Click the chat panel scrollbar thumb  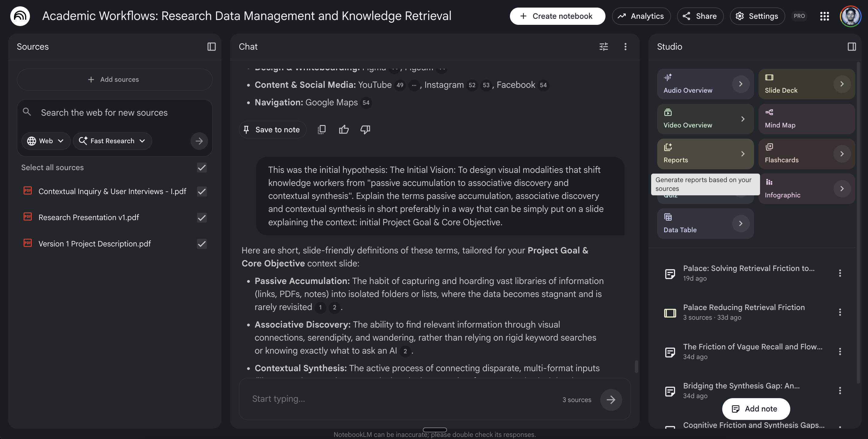tap(636, 366)
